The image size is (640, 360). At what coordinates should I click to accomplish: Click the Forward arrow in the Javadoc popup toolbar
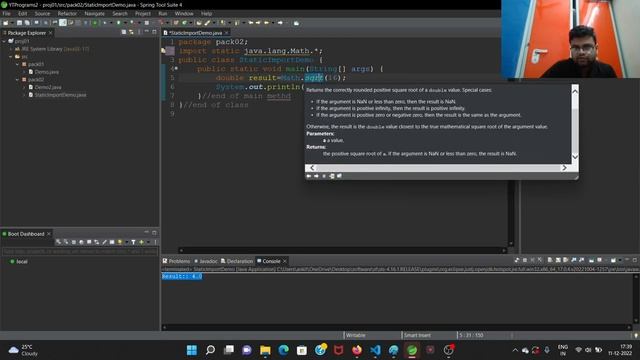pos(316,176)
